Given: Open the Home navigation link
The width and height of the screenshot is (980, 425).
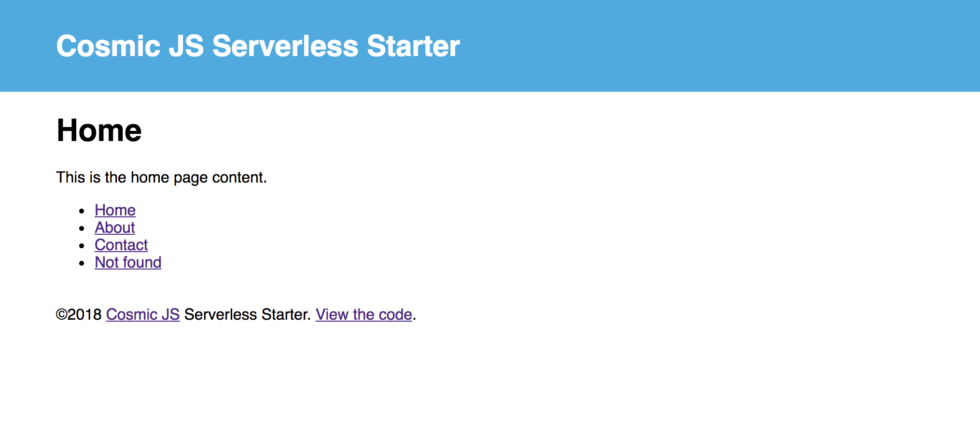Looking at the screenshot, I should 115,210.
